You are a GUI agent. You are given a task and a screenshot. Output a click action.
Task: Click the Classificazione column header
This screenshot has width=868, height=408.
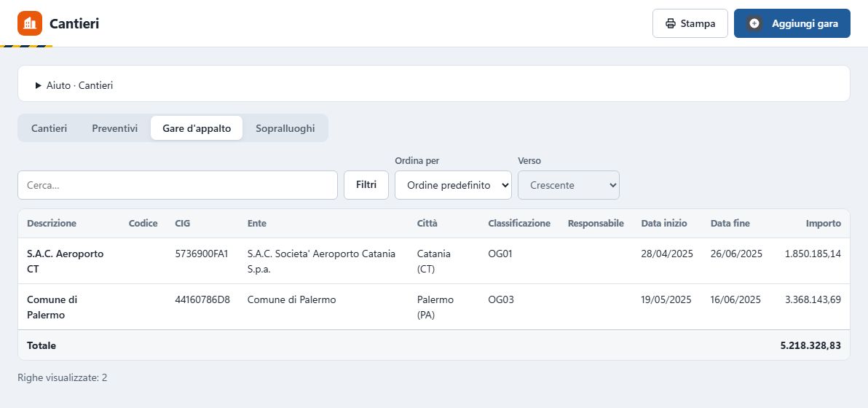pyautogui.click(x=519, y=224)
